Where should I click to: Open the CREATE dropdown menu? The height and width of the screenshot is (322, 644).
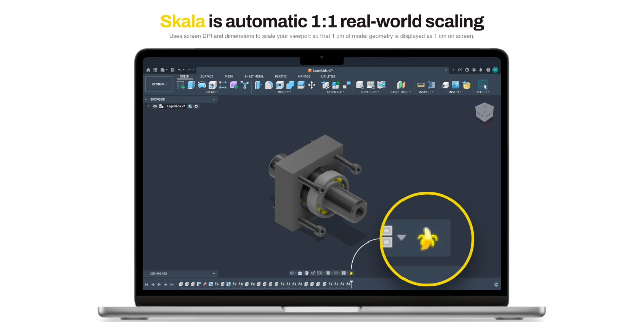pyautogui.click(x=212, y=92)
